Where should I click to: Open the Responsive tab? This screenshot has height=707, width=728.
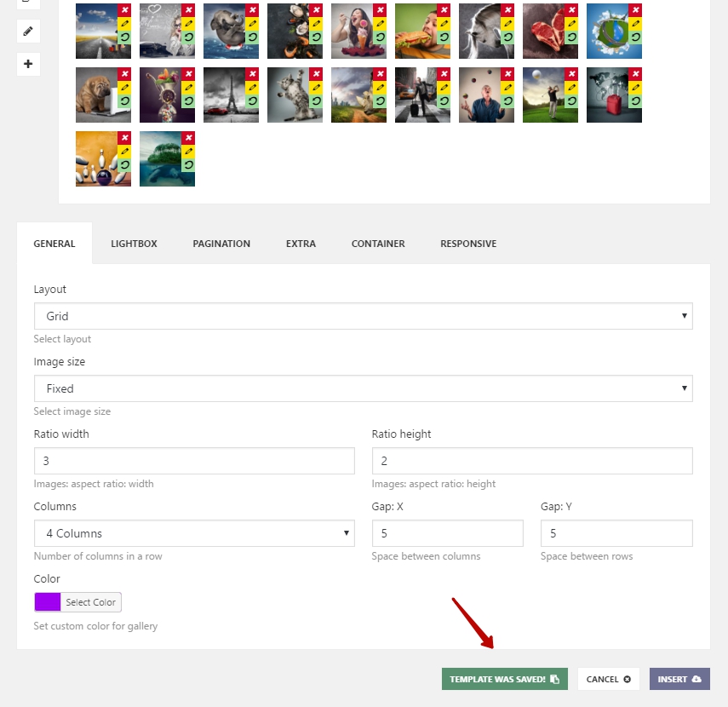(468, 244)
